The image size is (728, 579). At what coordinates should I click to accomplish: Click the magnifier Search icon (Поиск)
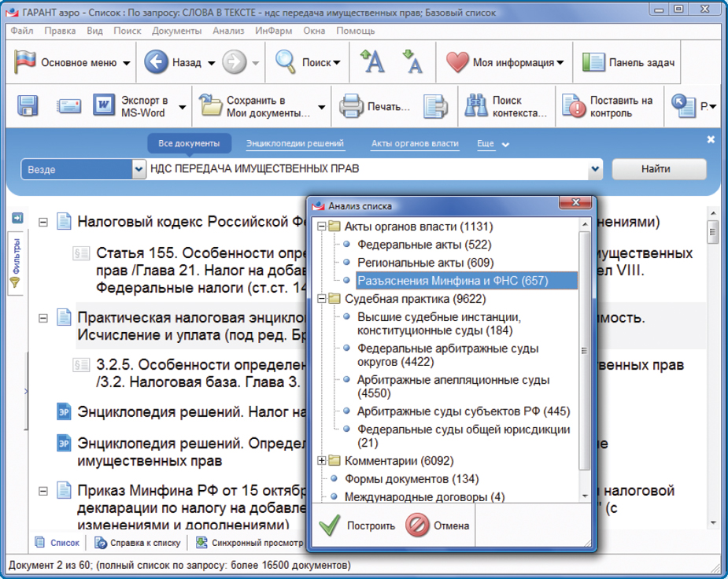[x=285, y=62]
